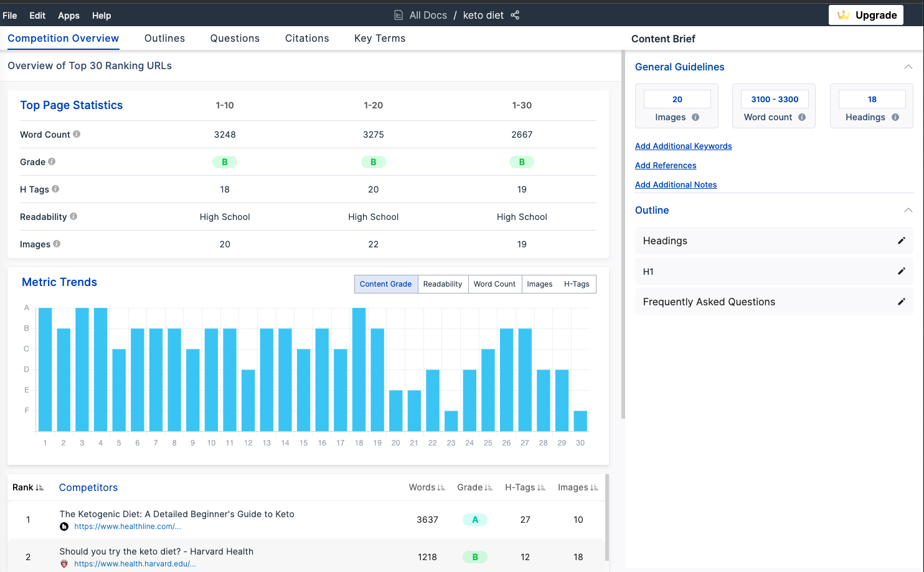Show Word Count metric trend
This screenshot has width=924, height=572.
(x=494, y=284)
